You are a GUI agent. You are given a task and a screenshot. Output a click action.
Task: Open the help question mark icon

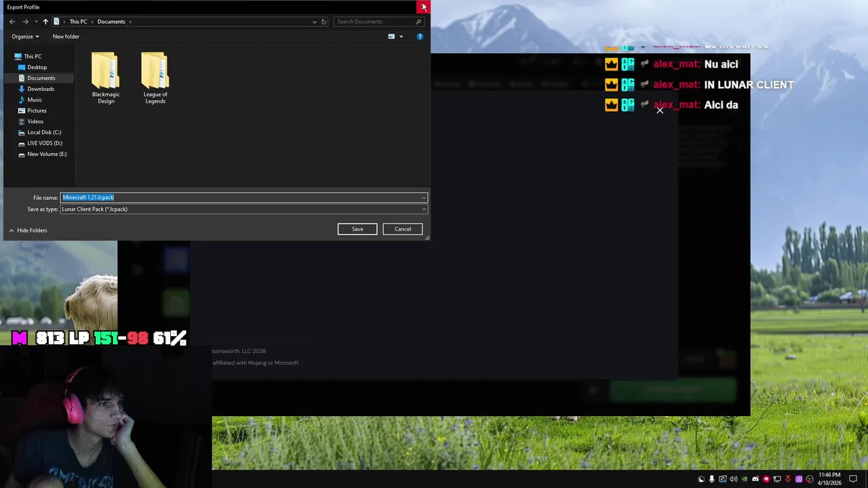[x=420, y=37]
